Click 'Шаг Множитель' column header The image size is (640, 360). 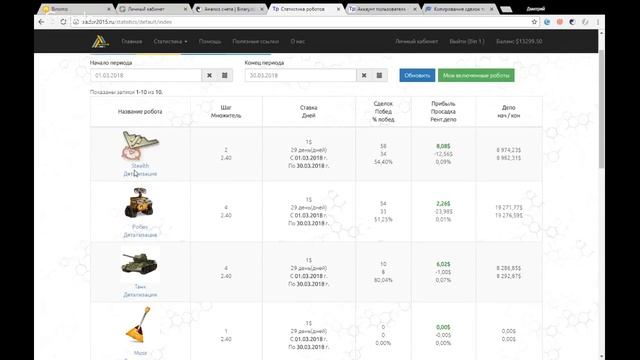click(x=226, y=111)
